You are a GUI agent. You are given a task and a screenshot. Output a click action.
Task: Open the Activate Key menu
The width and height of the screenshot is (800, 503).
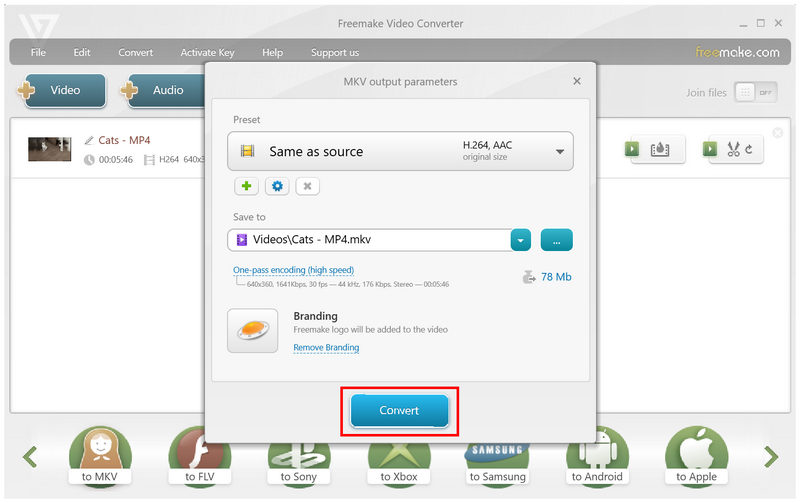207,52
